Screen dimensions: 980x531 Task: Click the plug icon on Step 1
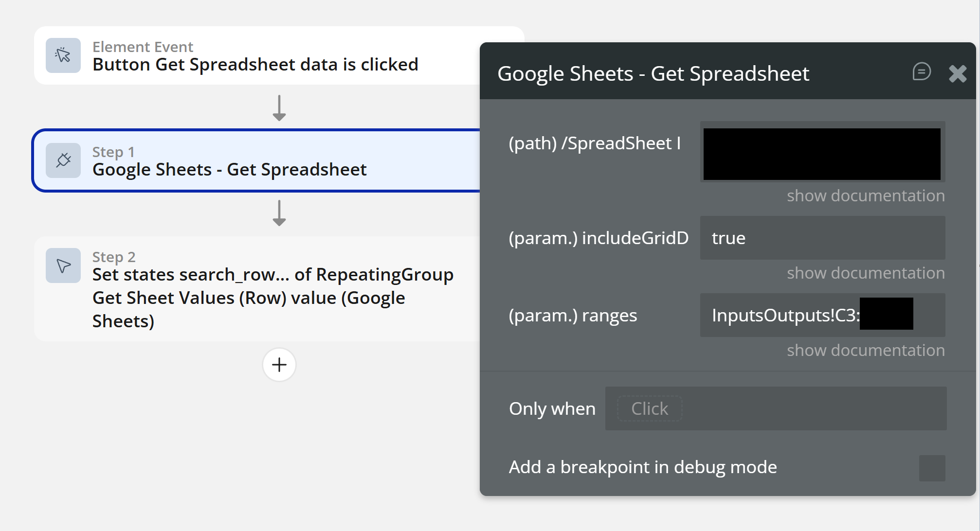click(63, 160)
